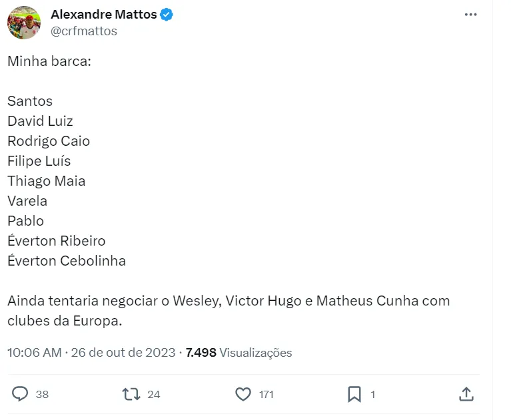This screenshot has width=511, height=420.
Task: Open Alexandre Mattos profile avatar
Action: coord(24,23)
